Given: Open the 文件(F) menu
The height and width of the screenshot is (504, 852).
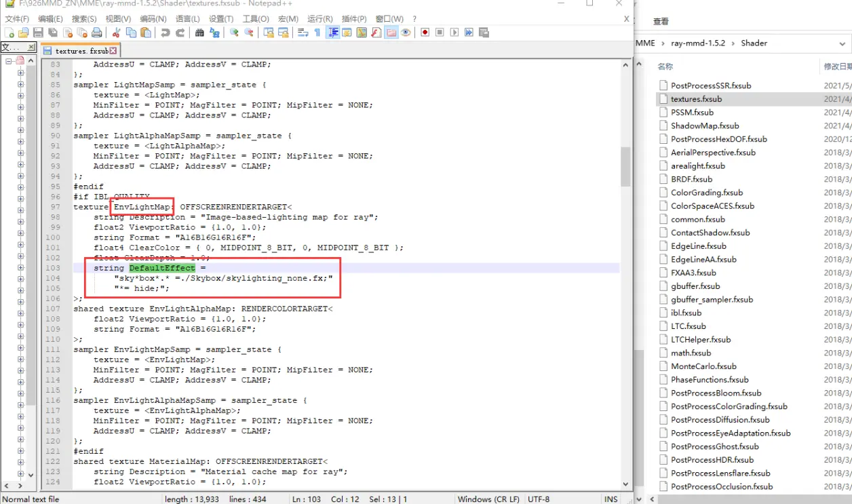Looking at the screenshot, I should [x=17, y=19].
